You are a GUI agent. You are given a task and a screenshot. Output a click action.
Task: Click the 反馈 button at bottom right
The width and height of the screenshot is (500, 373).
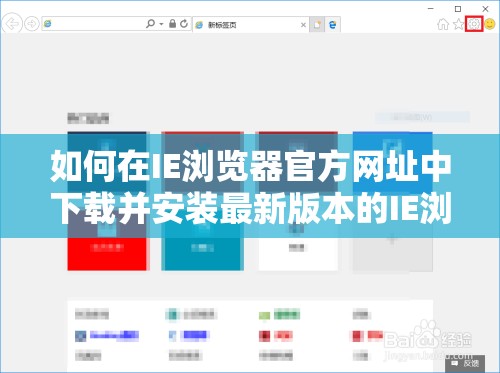(465, 363)
